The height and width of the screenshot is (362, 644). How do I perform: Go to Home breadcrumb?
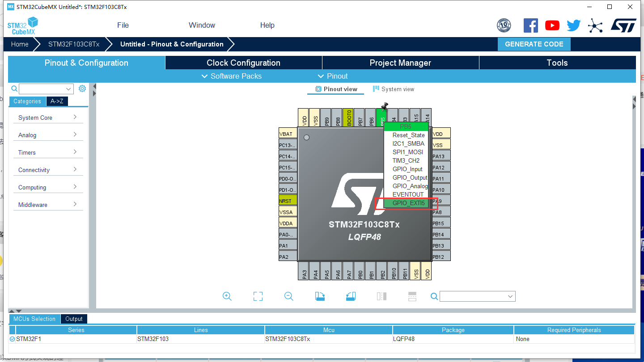20,44
